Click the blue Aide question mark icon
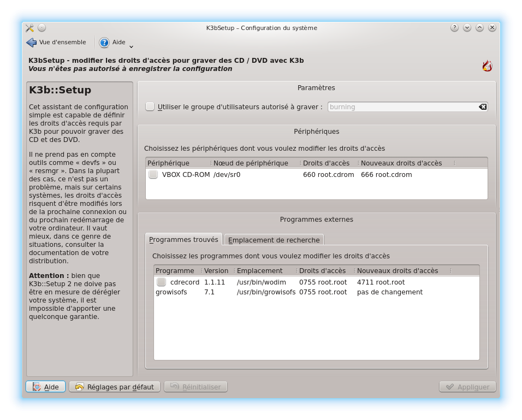Image resolution: width=522 pixels, height=420 pixels. tap(104, 43)
